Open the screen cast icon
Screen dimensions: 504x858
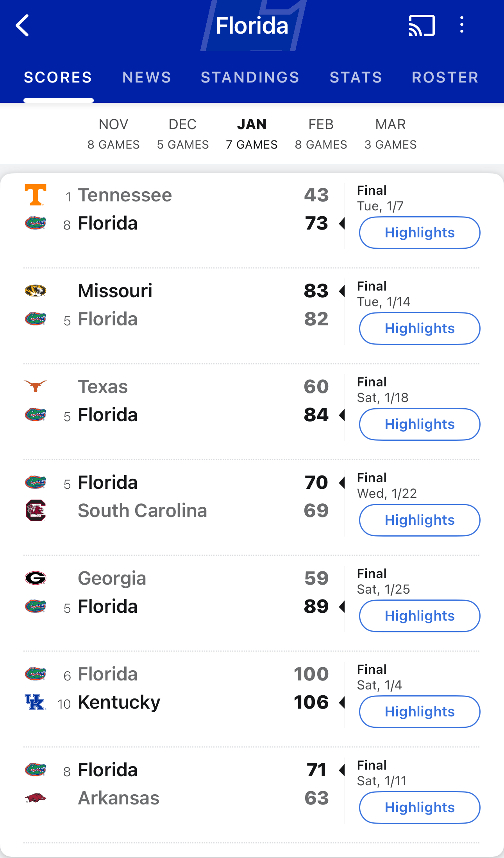click(x=422, y=26)
